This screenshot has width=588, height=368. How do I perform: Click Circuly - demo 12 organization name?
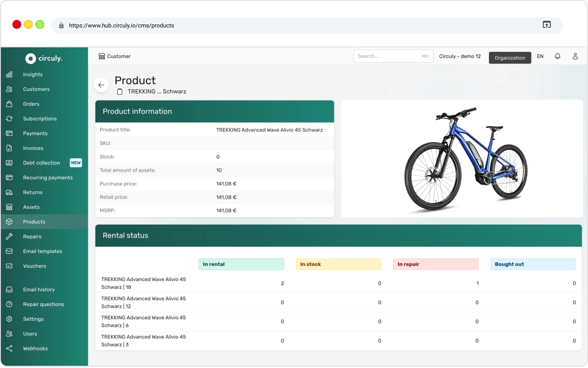[x=460, y=56]
